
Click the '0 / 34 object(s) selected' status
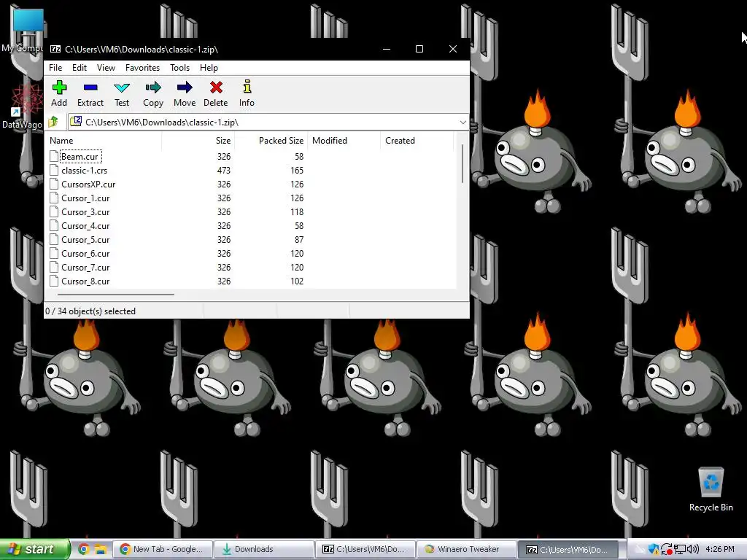point(90,311)
